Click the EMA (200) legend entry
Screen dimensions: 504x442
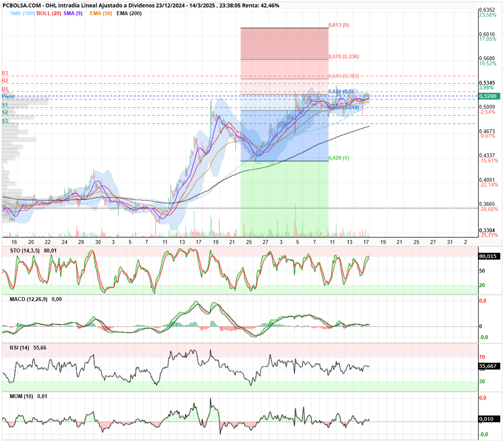tap(129, 13)
